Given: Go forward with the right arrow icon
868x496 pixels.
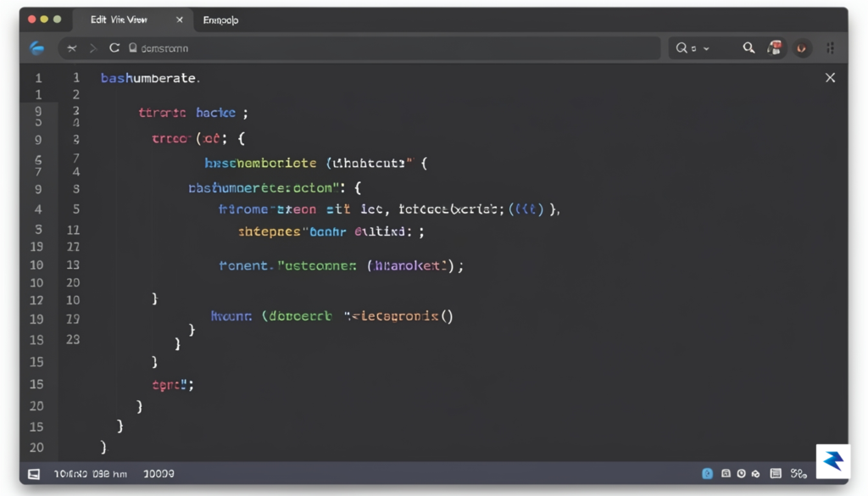Looking at the screenshot, I should pyautogui.click(x=93, y=48).
